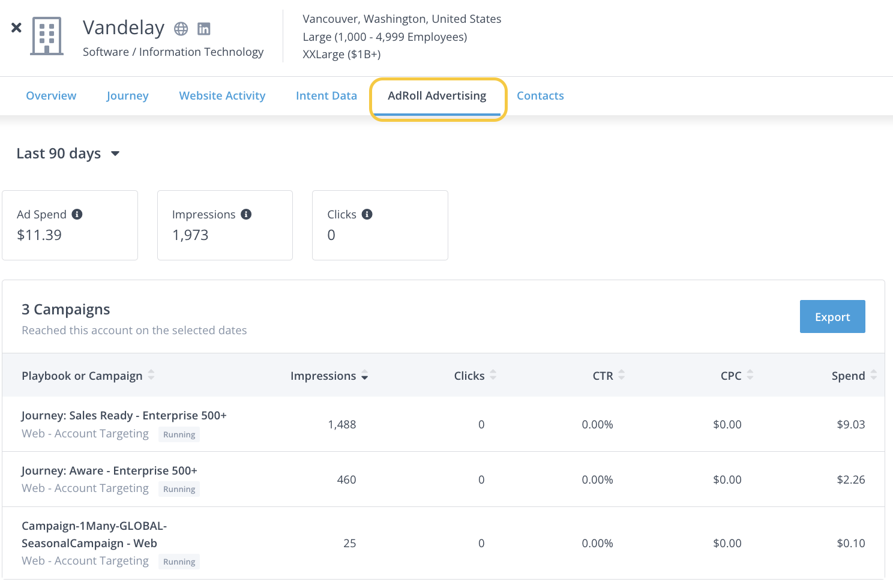This screenshot has width=893, height=588.
Task: Sort campaigns by Spend column
Action: [x=853, y=376]
